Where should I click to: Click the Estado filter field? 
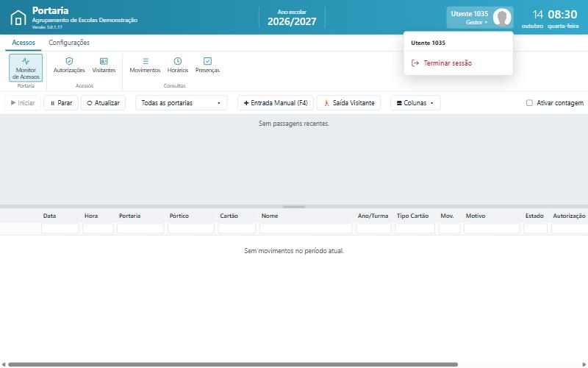[x=536, y=228]
